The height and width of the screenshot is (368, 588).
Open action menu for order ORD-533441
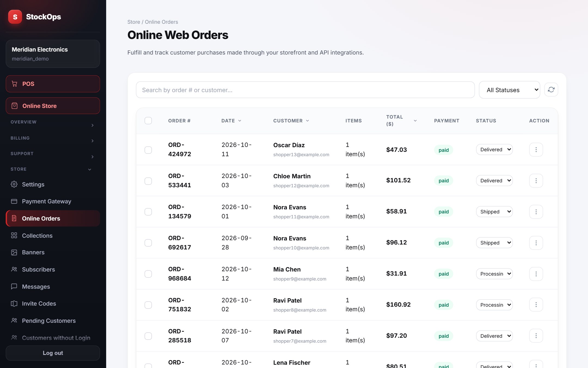coord(536,181)
